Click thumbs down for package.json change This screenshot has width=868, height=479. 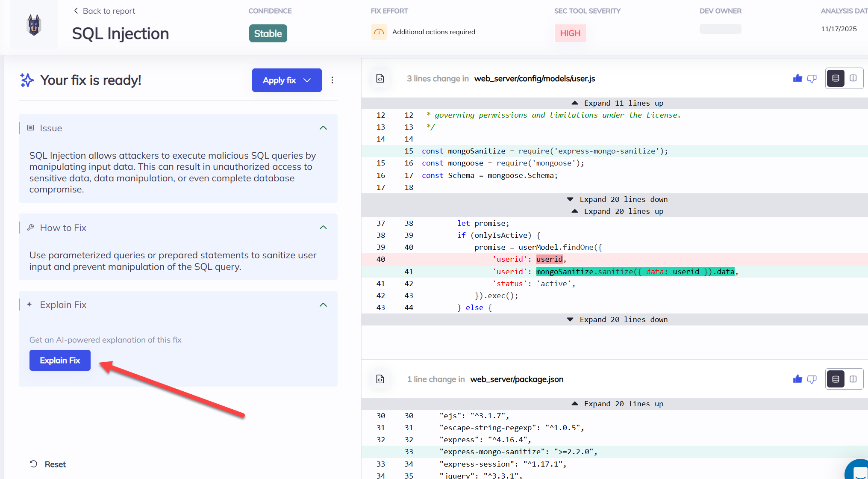[x=812, y=379]
